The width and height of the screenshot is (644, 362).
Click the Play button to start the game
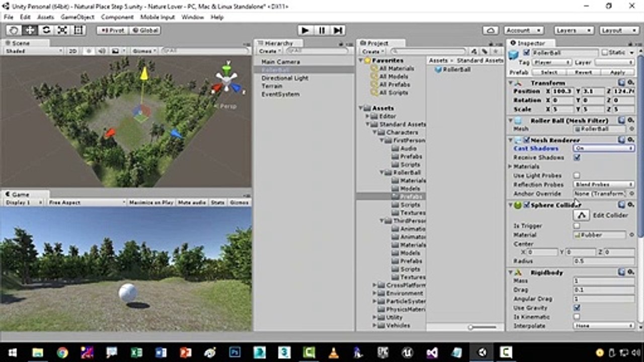click(305, 30)
